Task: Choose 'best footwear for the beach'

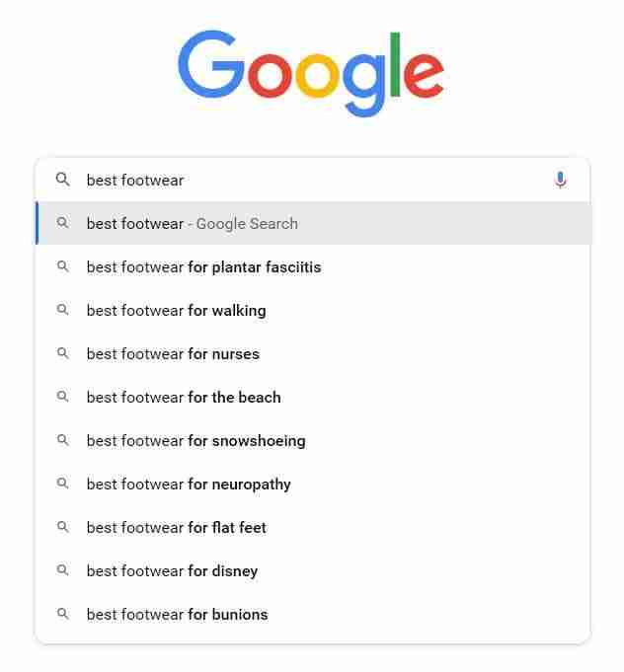Action: pos(184,398)
